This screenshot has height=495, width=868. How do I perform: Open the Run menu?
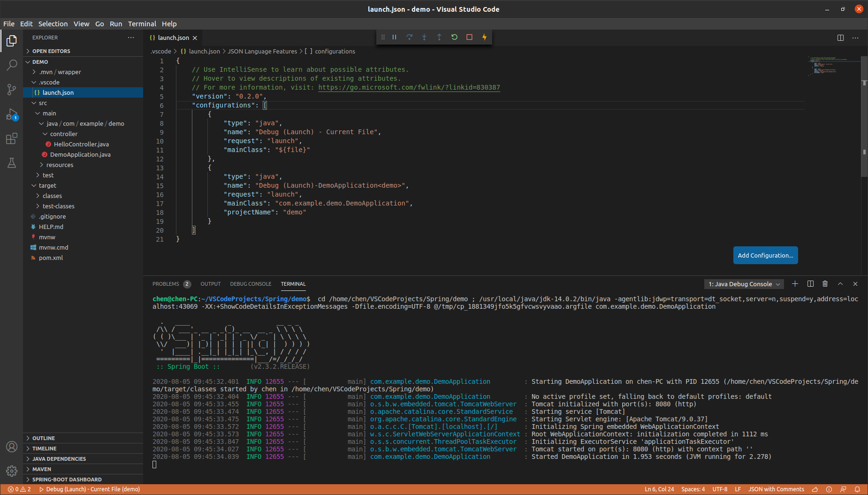[116, 24]
